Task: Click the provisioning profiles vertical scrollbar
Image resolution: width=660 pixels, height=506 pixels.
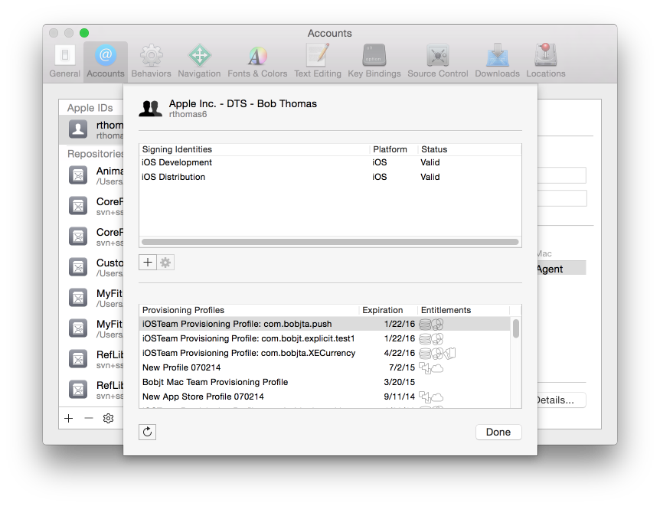Action: point(516,328)
